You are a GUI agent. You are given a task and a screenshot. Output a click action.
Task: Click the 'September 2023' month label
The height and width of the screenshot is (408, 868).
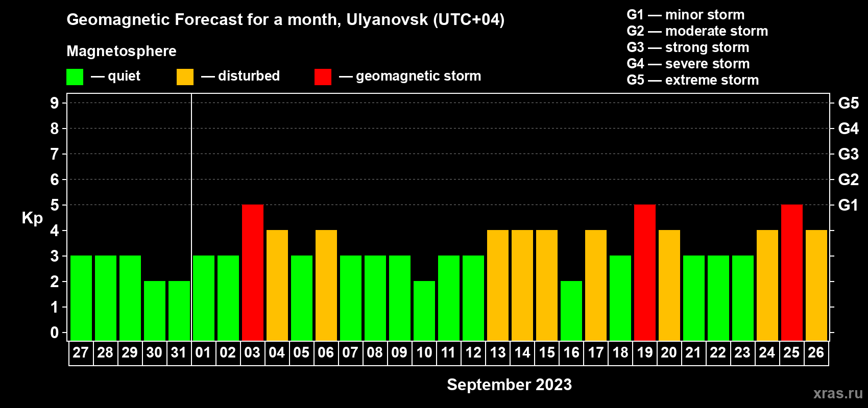coord(510,385)
